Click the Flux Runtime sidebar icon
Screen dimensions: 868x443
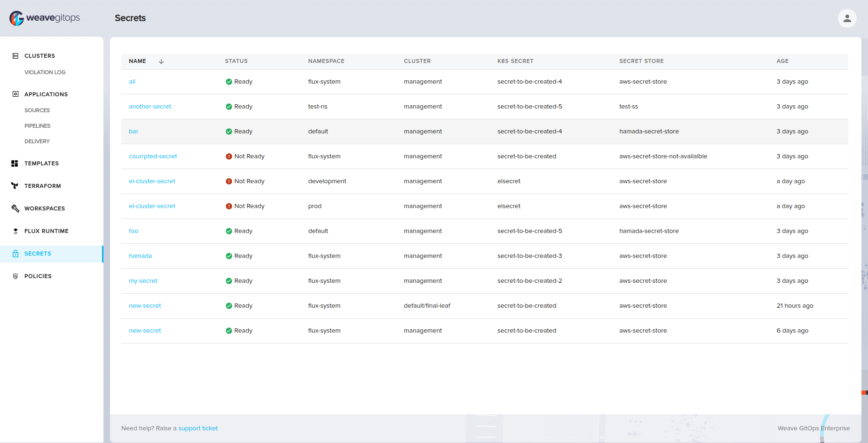(x=16, y=231)
